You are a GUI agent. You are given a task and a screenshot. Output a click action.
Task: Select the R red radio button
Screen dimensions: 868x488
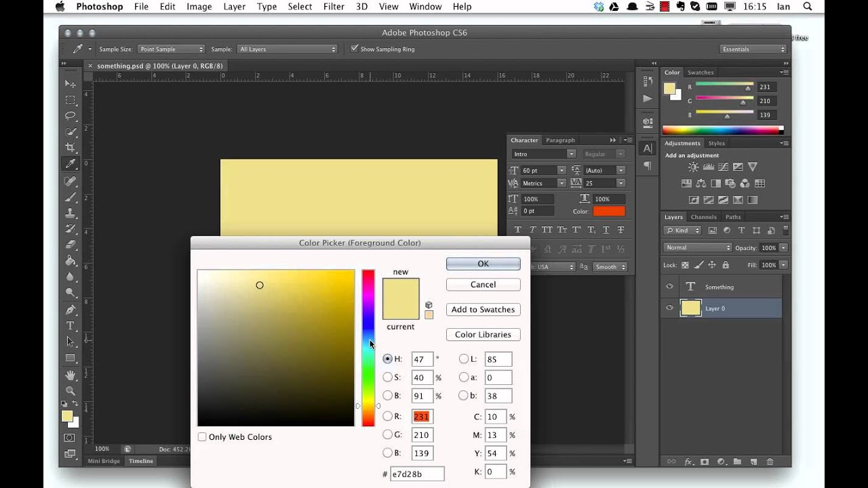click(x=387, y=416)
